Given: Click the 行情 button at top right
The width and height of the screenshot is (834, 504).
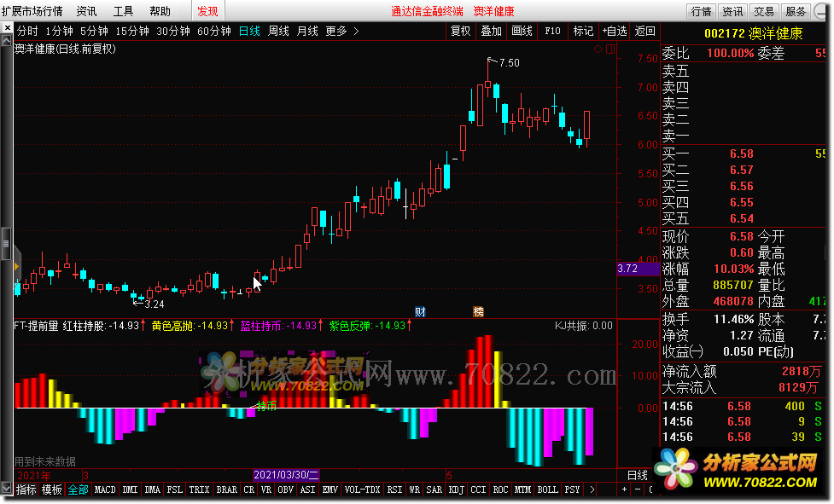Looking at the screenshot, I should pyautogui.click(x=701, y=11).
